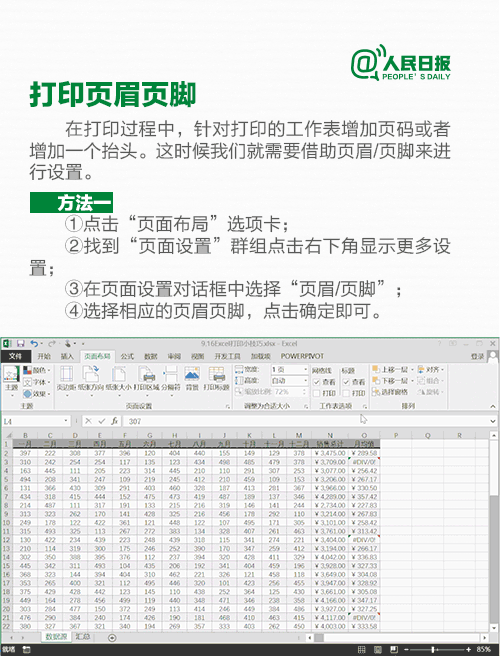Click Normal view icon in status bar
Viewport: 500px width, 656px height.
click(362, 650)
